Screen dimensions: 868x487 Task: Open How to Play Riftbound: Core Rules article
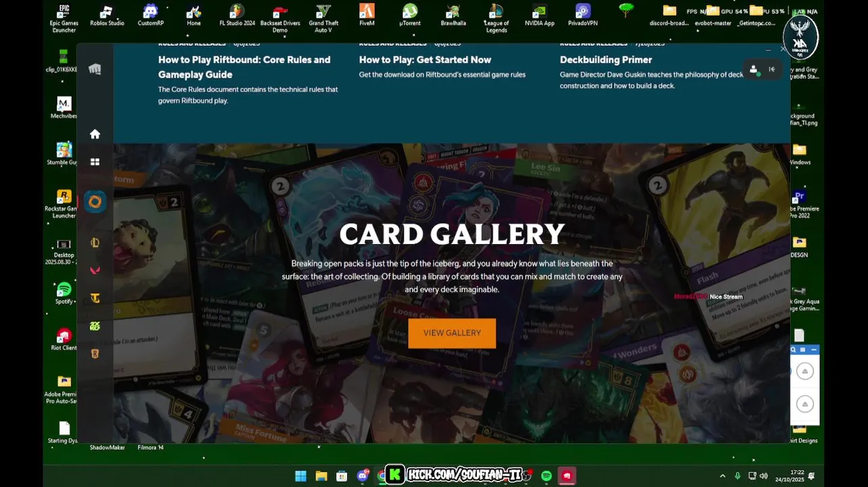tap(244, 67)
